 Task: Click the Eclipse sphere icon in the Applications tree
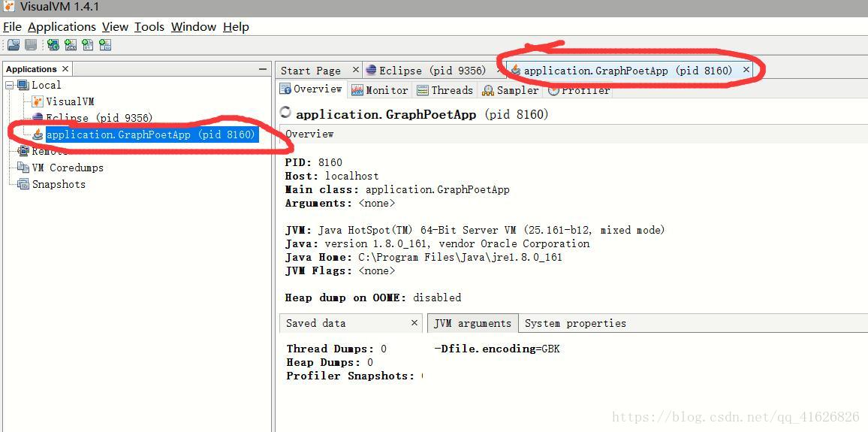coord(38,117)
